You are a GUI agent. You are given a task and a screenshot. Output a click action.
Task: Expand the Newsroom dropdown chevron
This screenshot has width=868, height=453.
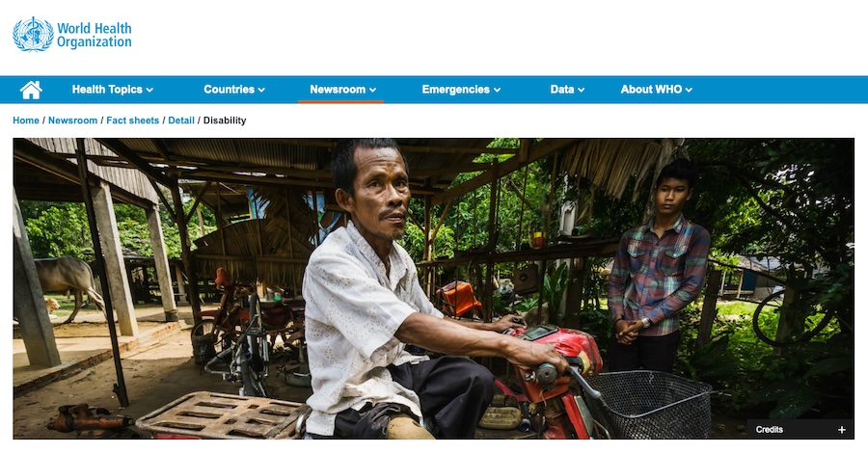(x=372, y=91)
